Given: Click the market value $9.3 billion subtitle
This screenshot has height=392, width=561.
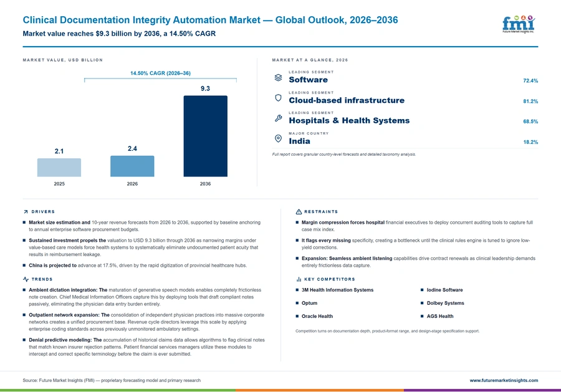Looking at the screenshot, I should pos(119,34).
